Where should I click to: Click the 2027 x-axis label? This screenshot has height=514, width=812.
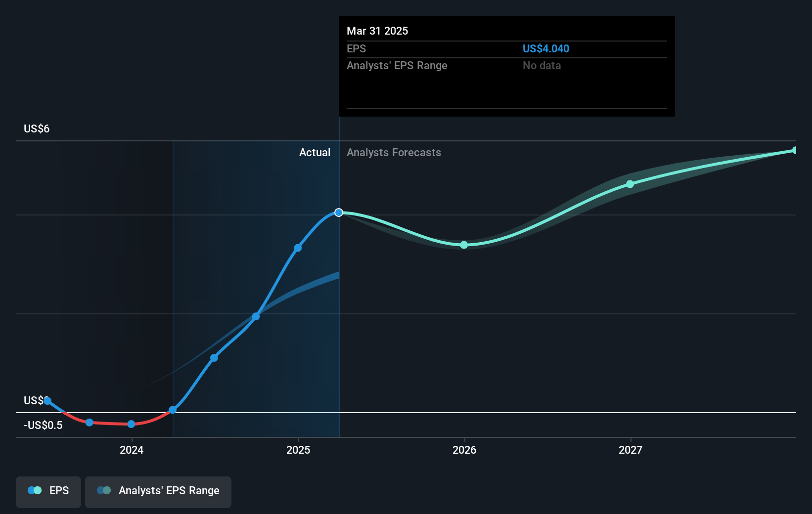point(631,450)
